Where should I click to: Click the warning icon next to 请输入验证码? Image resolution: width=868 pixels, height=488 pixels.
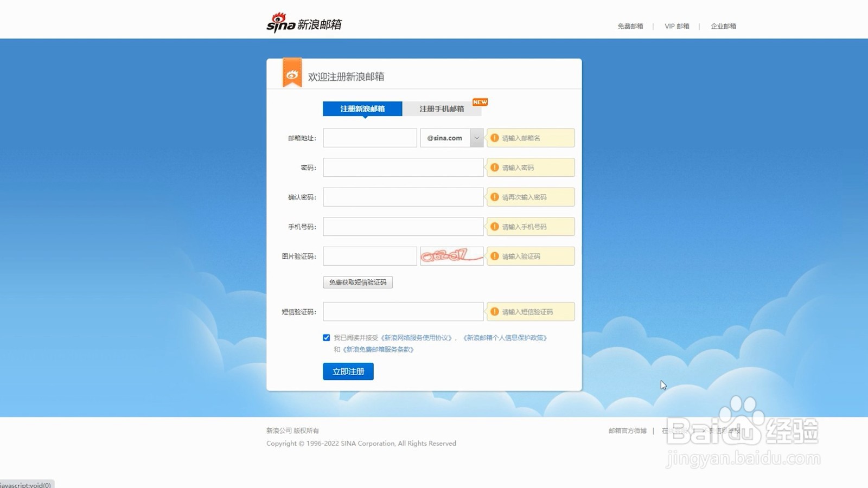coord(494,255)
